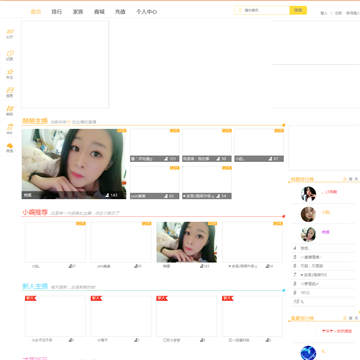Select the 日 daily tab in 富豪排行榜
360x360 pixels.
(345, 318)
